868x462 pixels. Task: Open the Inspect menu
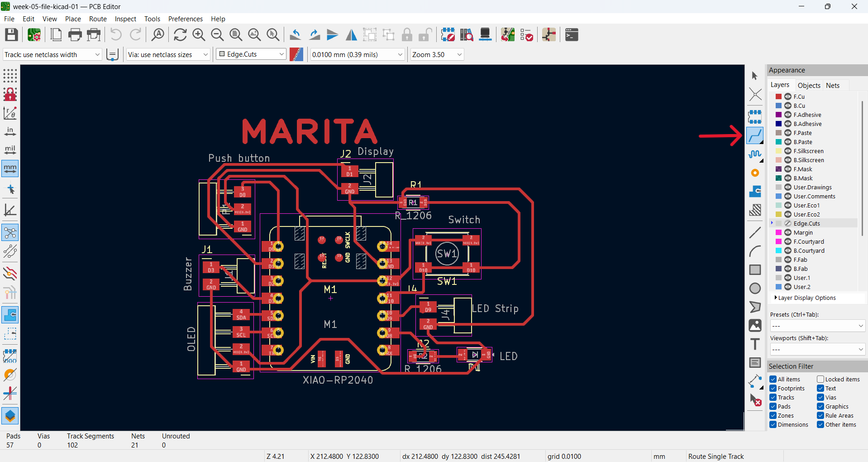click(x=125, y=19)
